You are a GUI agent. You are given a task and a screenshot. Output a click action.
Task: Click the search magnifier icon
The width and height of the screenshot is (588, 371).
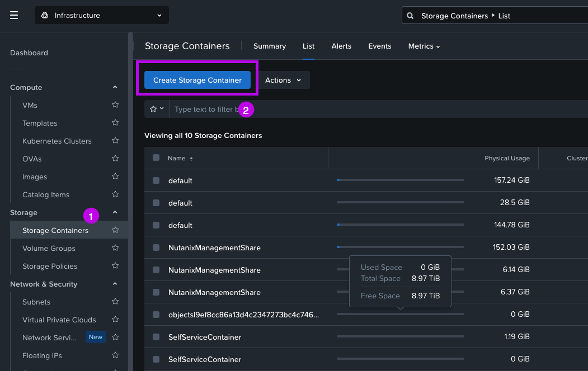click(410, 16)
